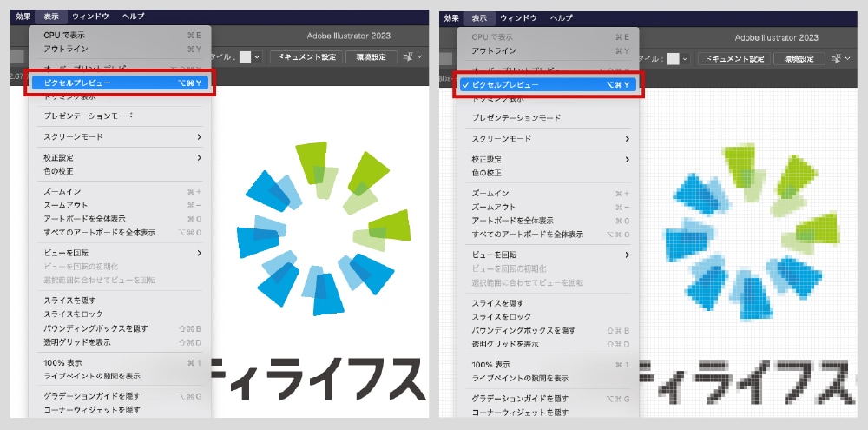Choose ズームアウト in right screenshot menu
The image size is (868, 430).
(548, 207)
